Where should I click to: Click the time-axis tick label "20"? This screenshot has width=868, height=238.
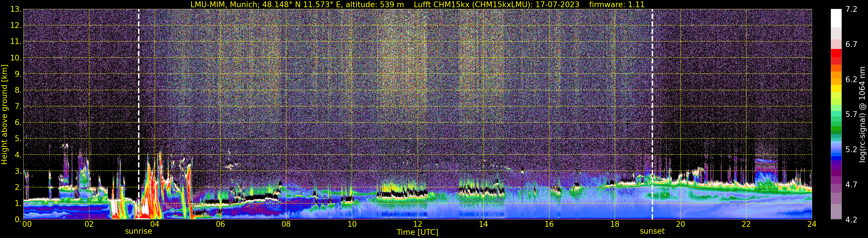pos(680,224)
